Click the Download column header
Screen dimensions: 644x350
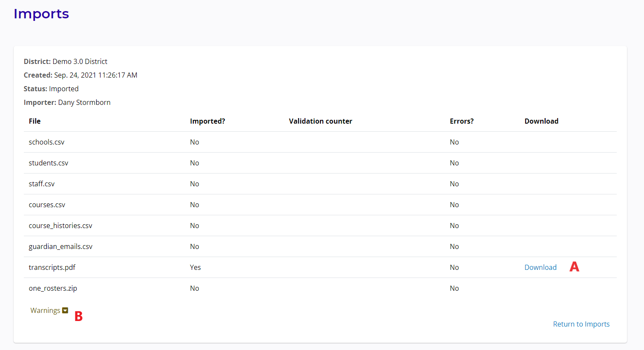coord(541,121)
